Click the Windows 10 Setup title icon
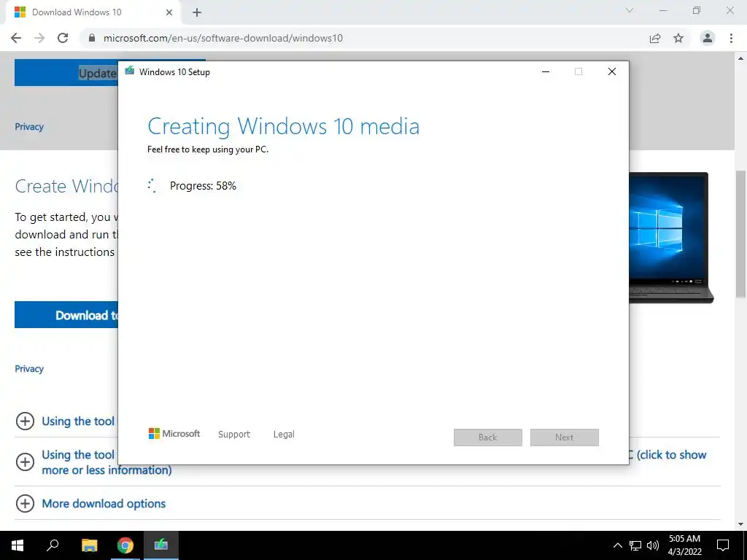Screen dimensions: 747x560 pyautogui.click(x=130, y=71)
